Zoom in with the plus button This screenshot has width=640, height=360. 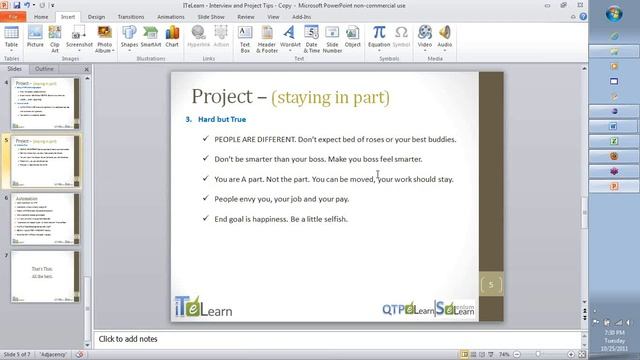pos(571,354)
